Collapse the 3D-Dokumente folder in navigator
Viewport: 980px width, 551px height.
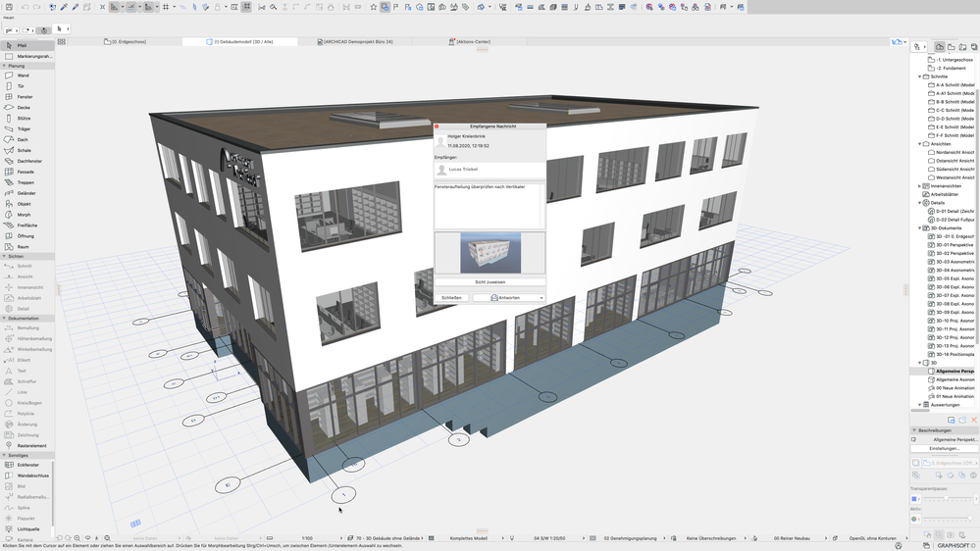[x=919, y=228]
